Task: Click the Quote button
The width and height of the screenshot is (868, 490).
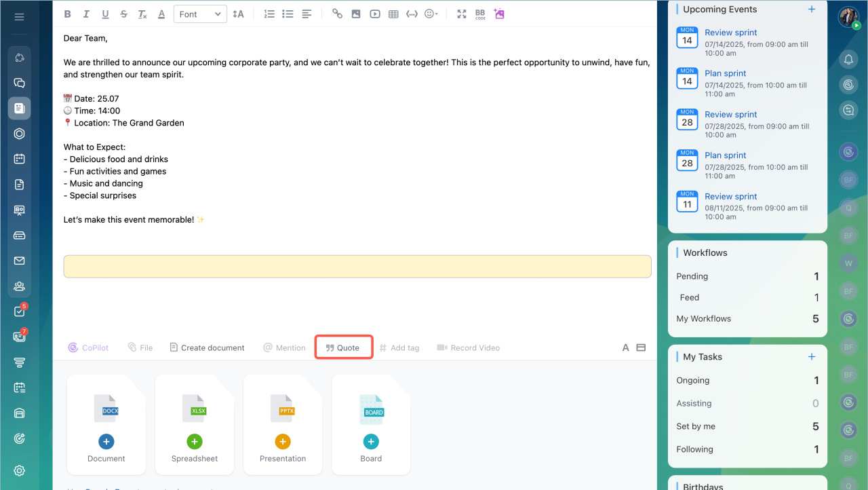Action: click(x=343, y=347)
